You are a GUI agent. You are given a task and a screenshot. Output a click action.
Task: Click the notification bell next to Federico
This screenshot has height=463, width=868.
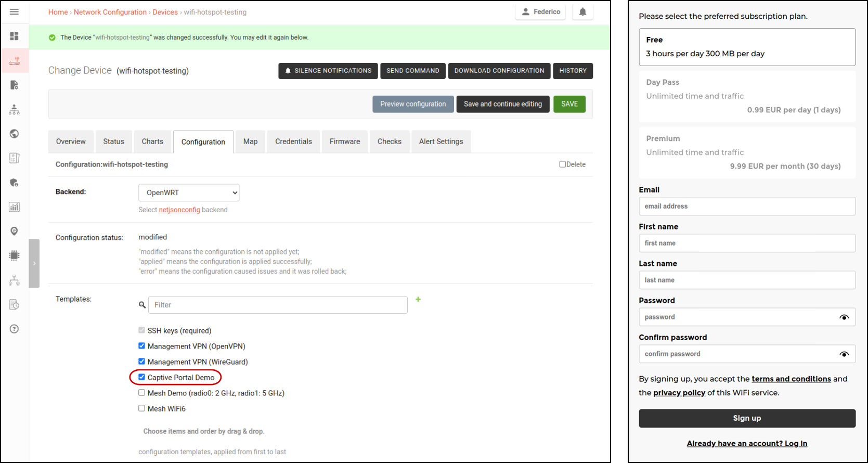coord(582,12)
